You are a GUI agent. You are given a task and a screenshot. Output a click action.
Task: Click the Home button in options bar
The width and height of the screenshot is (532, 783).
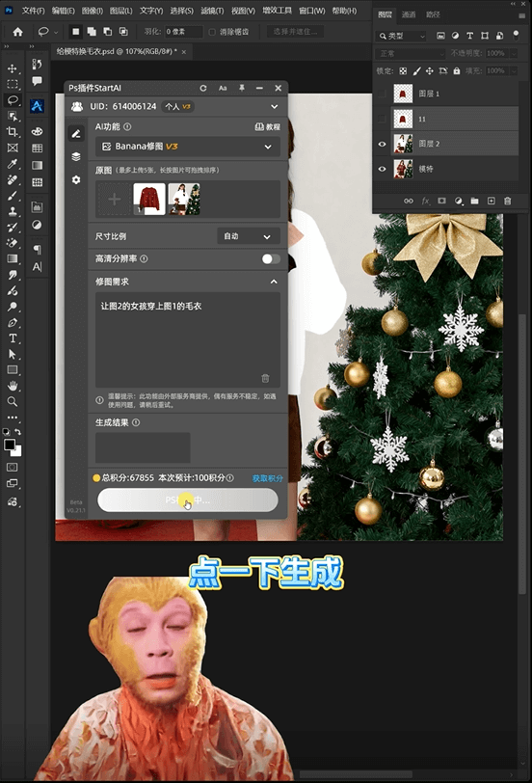pos(18,32)
